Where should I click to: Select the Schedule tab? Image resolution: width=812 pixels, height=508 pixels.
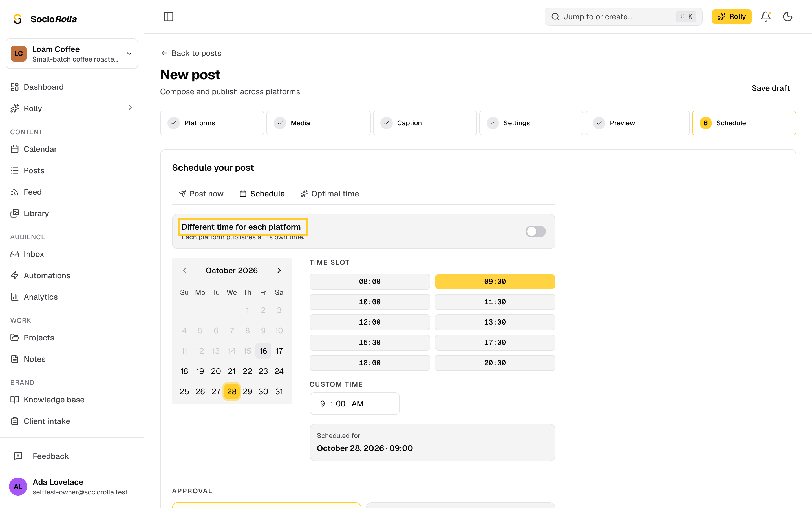[262, 194]
